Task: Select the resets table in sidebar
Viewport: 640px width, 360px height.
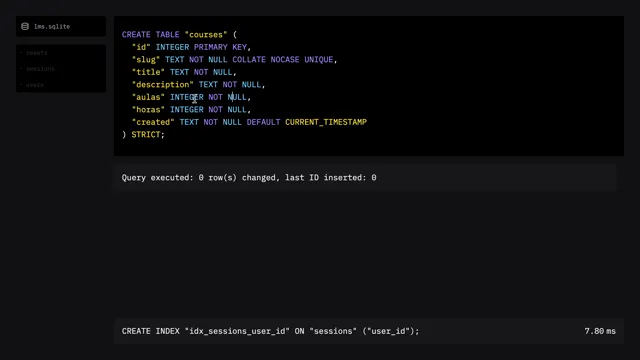Action: point(37,53)
